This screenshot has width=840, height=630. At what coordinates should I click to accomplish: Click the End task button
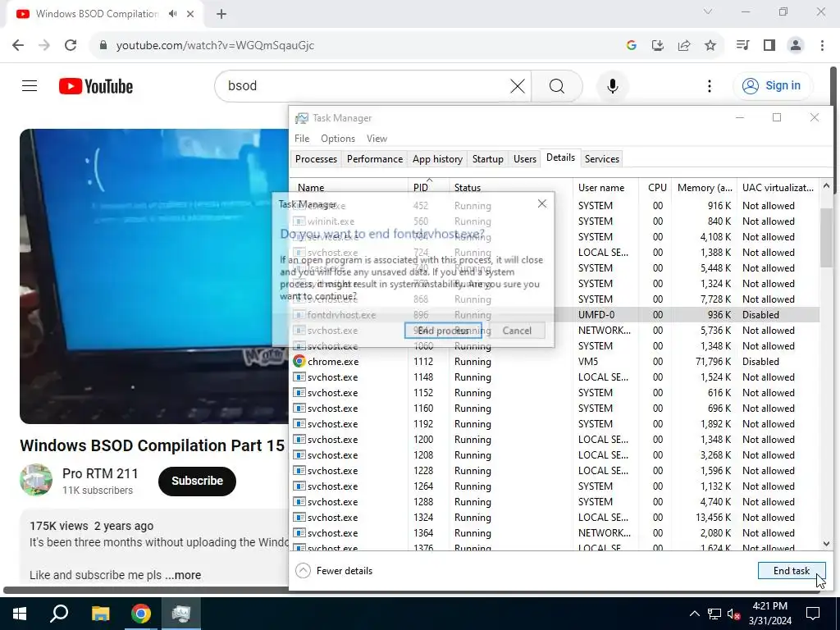coord(792,571)
